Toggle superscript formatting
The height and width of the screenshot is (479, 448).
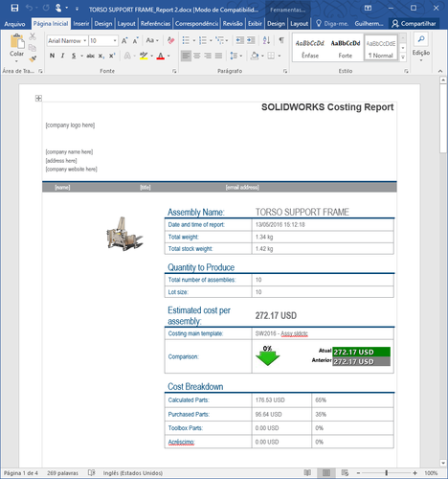[x=112, y=56]
